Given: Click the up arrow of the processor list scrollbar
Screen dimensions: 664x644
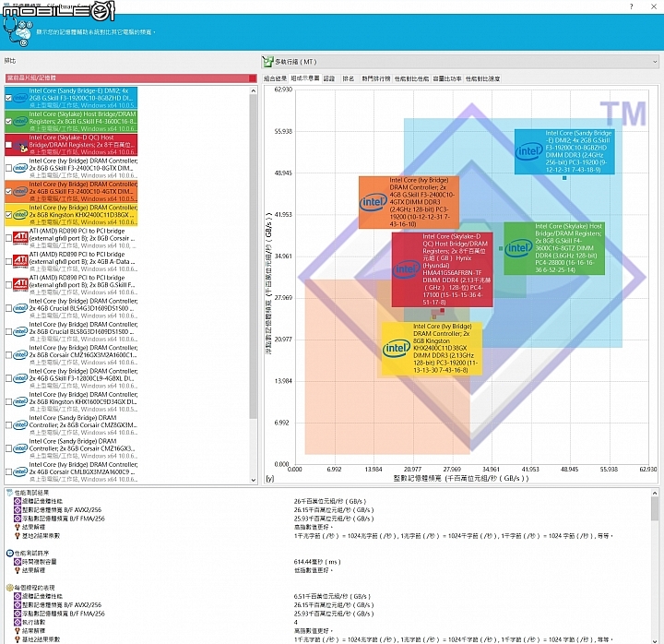Looking at the screenshot, I should [x=254, y=90].
